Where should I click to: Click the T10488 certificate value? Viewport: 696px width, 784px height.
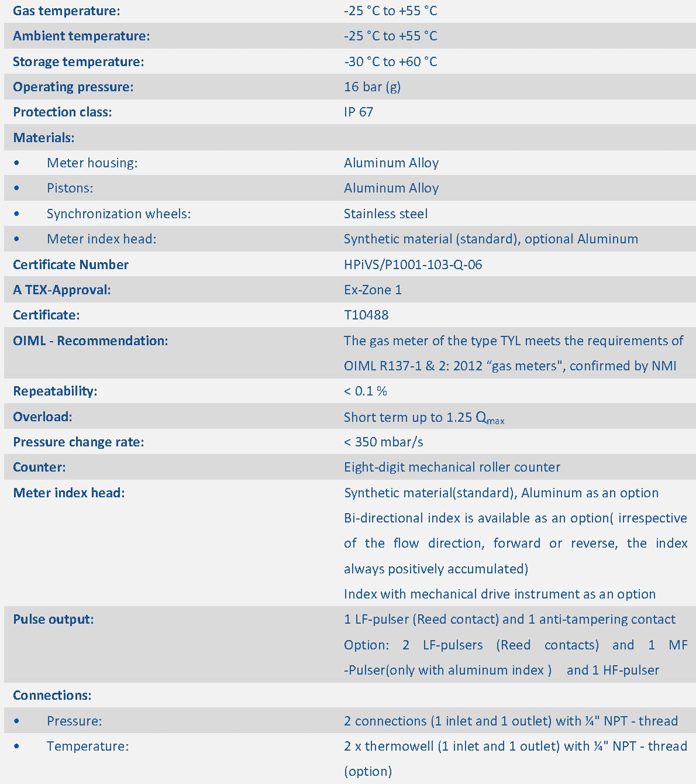tap(366, 315)
